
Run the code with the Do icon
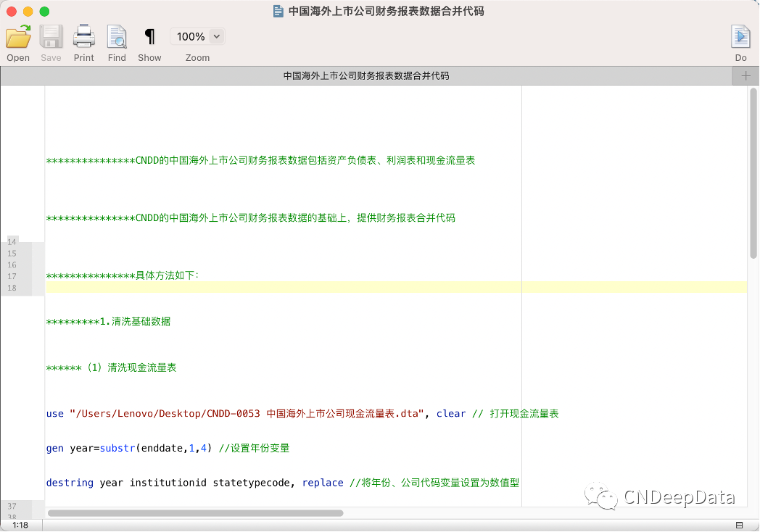tap(740, 37)
